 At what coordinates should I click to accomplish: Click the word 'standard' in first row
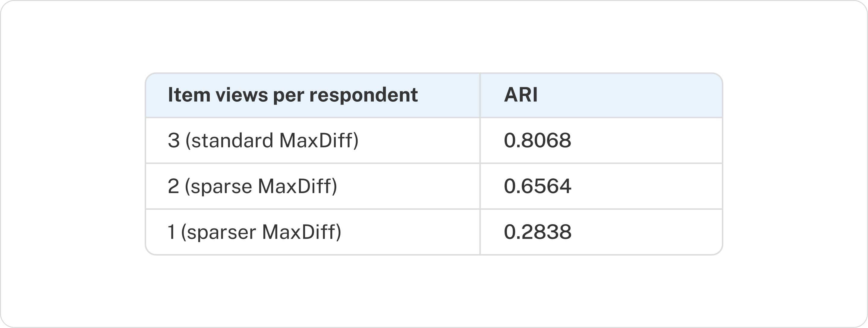pos(232,140)
